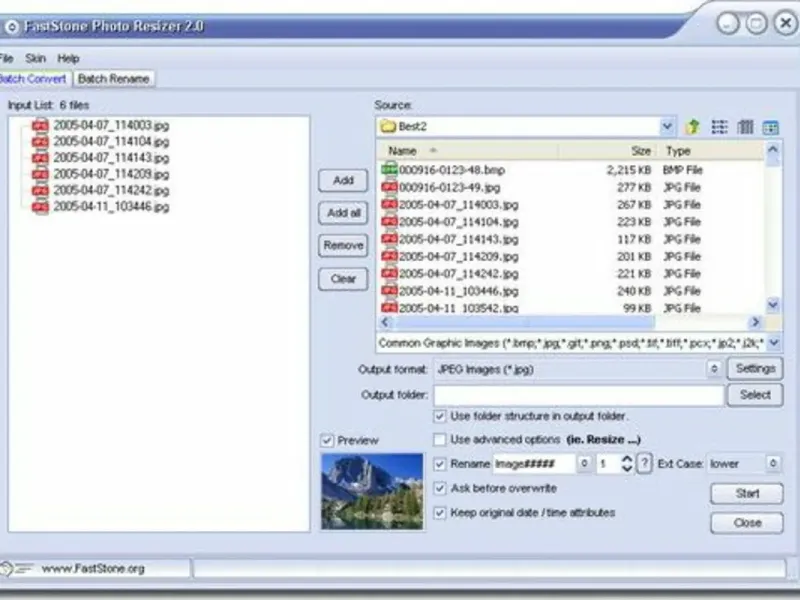Open the Output format dropdown
The image size is (800, 600).
[x=714, y=368]
